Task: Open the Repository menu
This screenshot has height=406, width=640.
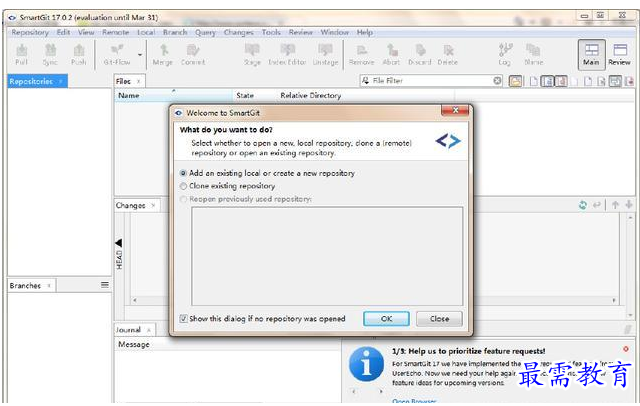Action: tap(30, 32)
